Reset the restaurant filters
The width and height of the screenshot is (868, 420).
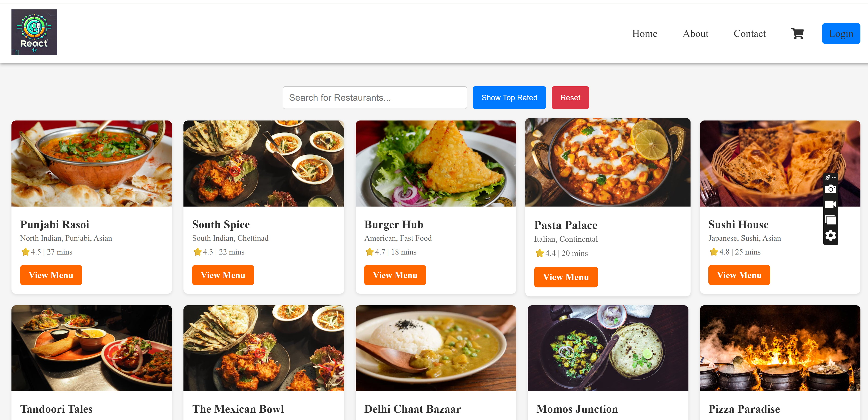point(570,98)
